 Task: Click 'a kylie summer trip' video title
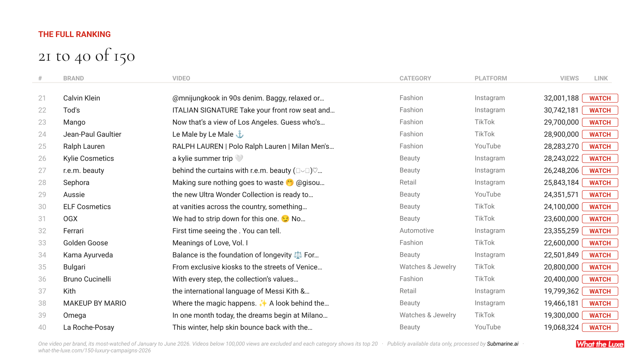pos(208,158)
